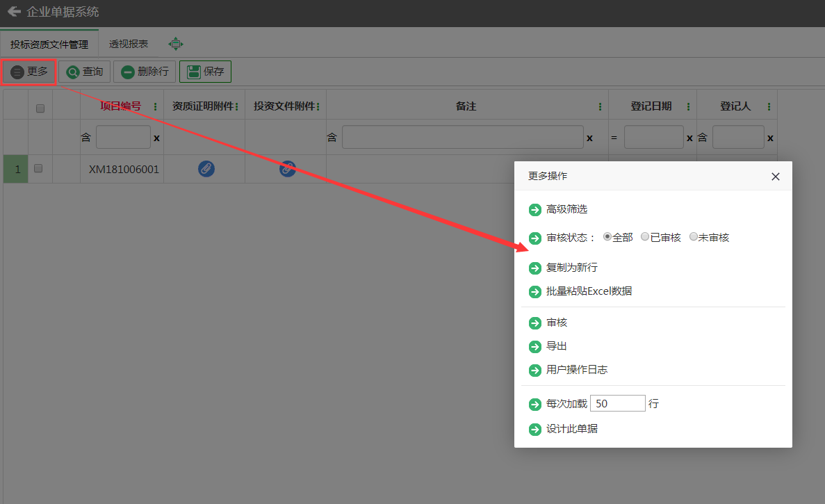825x504 pixels.
Task: Open 投资文件附件 paperclip for XM181006001
Action: click(287, 168)
